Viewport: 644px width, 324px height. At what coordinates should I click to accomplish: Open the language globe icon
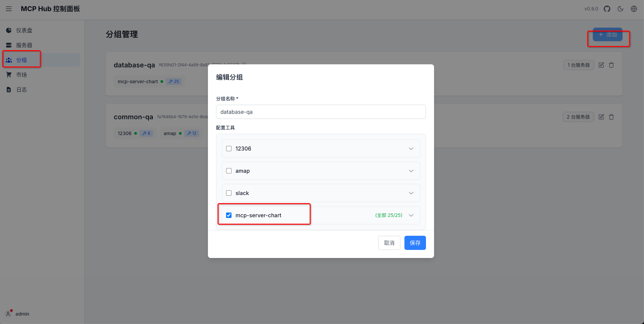pyautogui.click(x=634, y=9)
